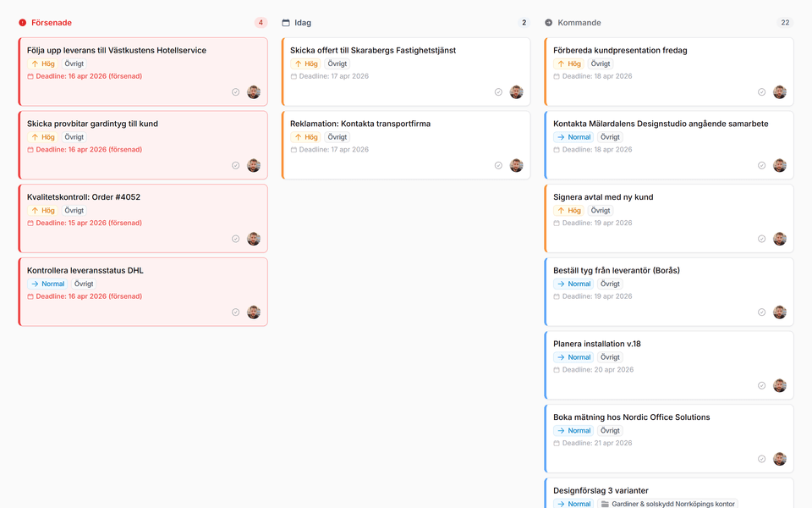812x508 pixels.
Task: Click the calendar icon beside Idag header
Action: [x=286, y=23]
